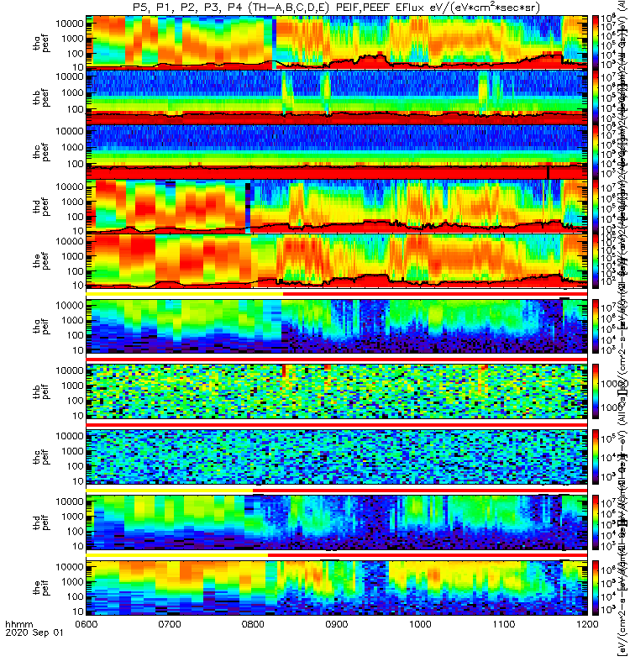
Task: Select the tha peif ion spectrogram panel
Action: click(x=337, y=326)
